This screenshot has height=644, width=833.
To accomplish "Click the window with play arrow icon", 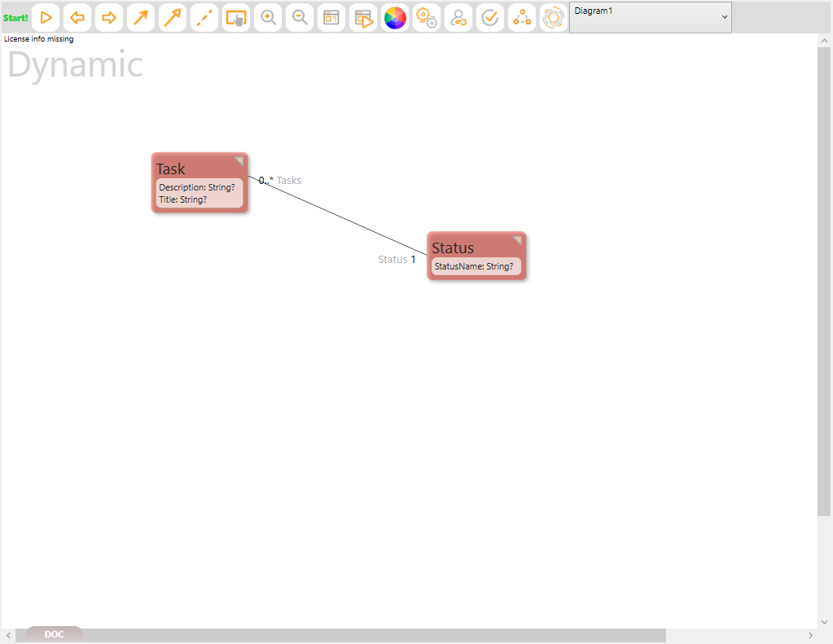I will [363, 18].
